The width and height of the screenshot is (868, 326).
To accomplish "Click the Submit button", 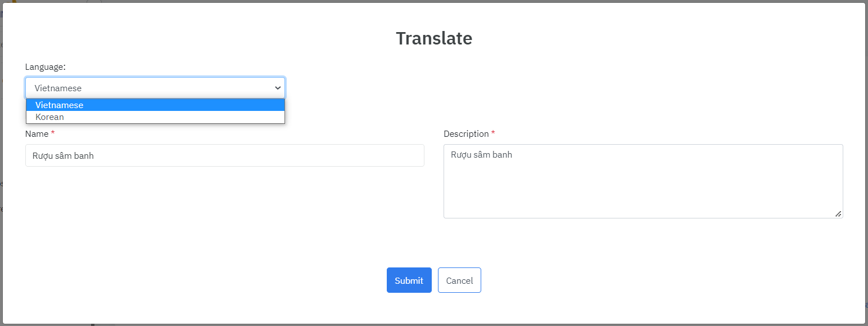I will click(x=409, y=280).
